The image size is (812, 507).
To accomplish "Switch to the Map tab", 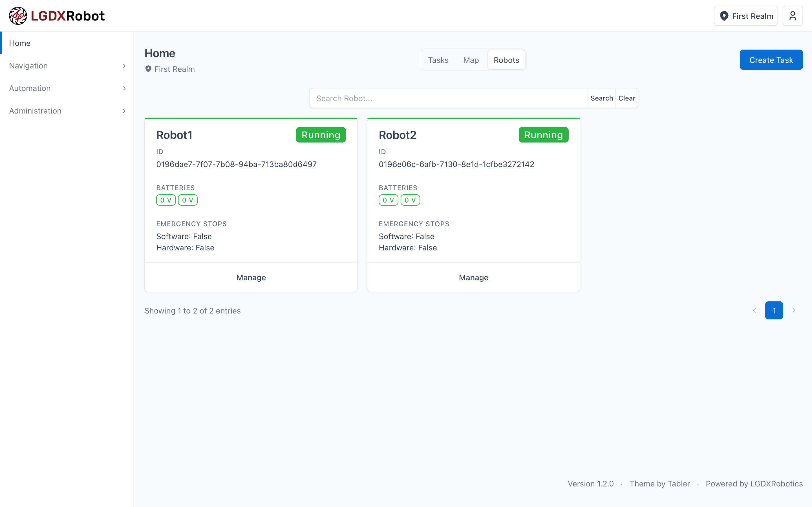I will (471, 60).
